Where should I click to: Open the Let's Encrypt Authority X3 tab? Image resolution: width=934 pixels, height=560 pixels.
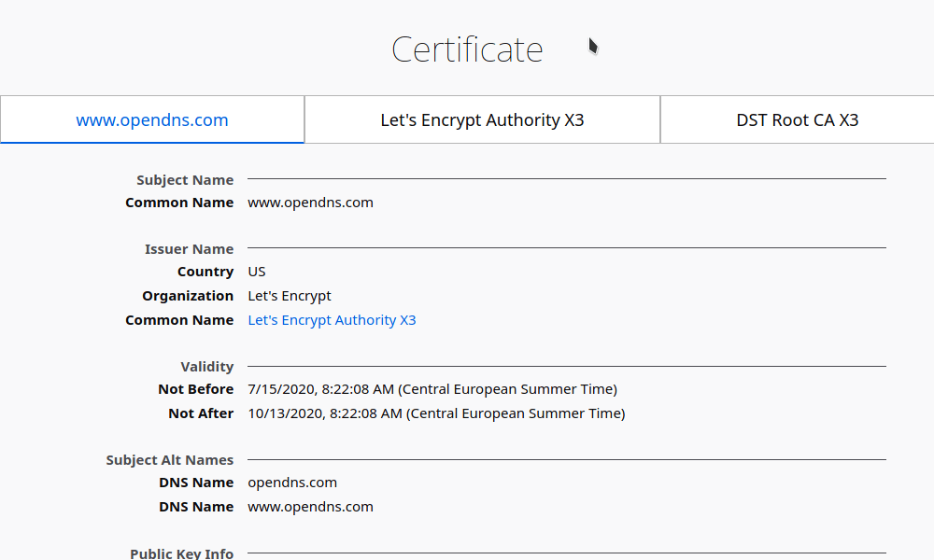coord(482,119)
